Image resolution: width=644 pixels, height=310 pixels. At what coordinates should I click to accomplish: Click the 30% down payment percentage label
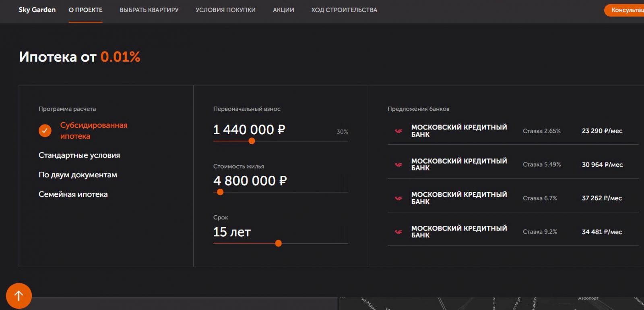pos(342,132)
